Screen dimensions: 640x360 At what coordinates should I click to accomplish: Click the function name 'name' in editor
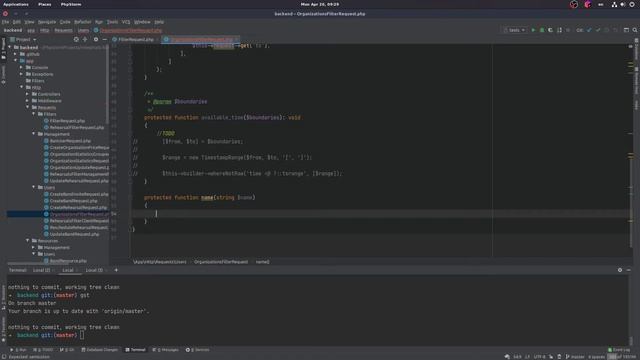pyautogui.click(x=207, y=198)
